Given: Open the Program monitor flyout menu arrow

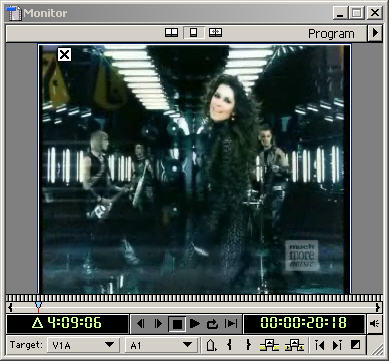Looking at the screenshot, I should pos(375,33).
